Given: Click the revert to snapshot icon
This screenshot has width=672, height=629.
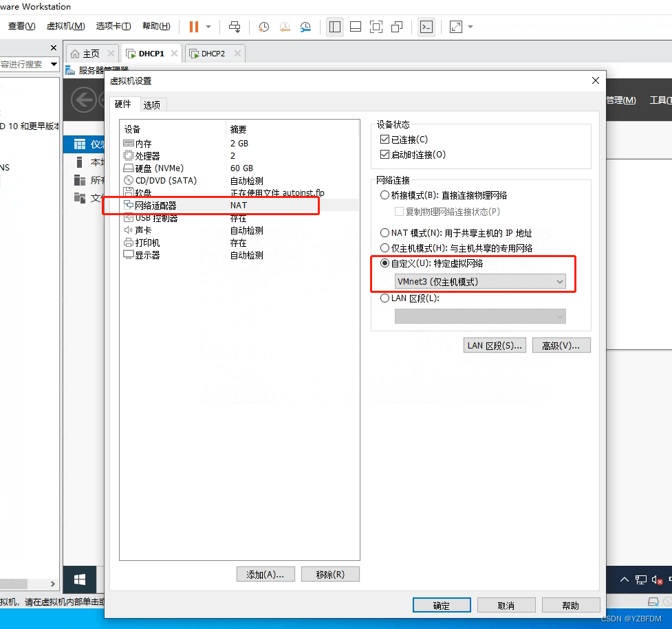Looking at the screenshot, I should pyautogui.click(x=285, y=27).
